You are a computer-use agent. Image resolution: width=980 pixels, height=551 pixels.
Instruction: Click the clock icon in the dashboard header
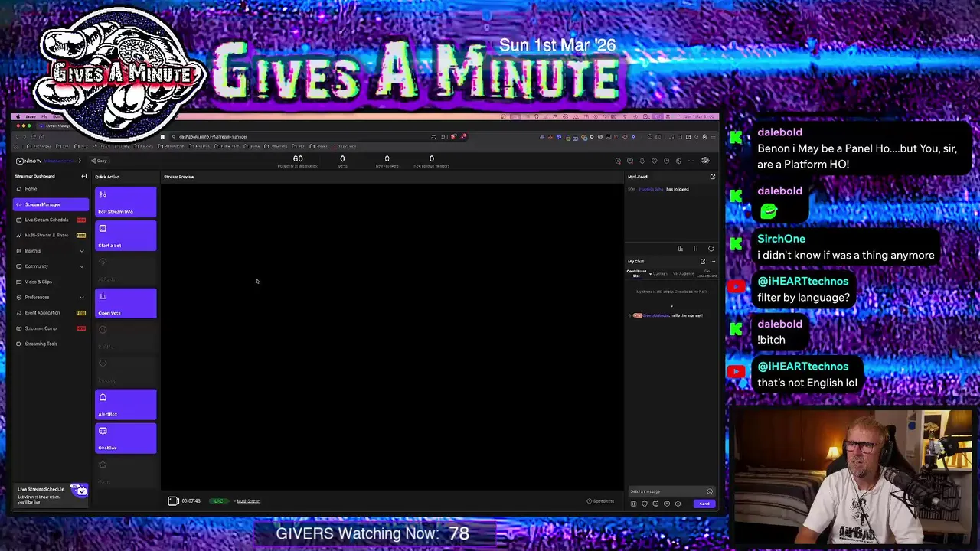pyautogui.click(x=666, y=161)
